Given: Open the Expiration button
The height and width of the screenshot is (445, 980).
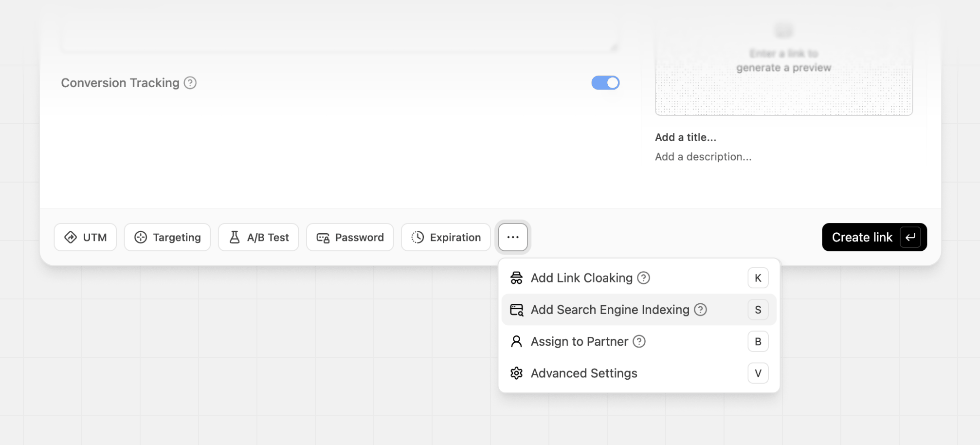Looking at the screenshot, I should click(446, 237).
